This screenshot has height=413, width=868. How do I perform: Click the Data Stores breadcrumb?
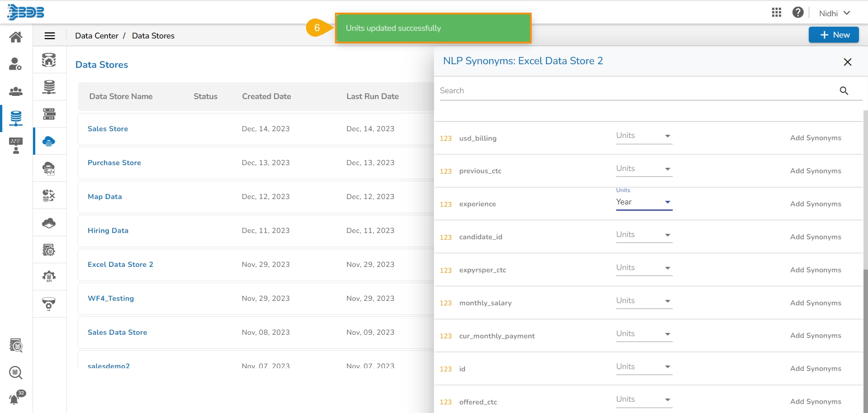[153, 36]
